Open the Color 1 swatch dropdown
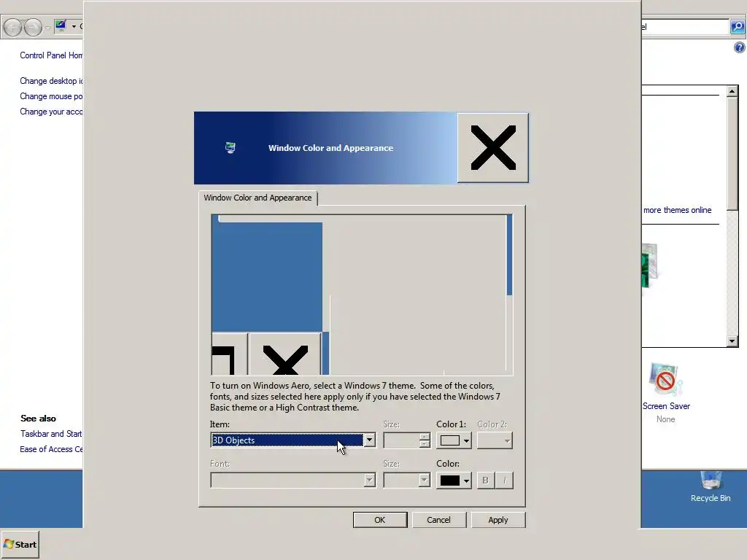 coord(454,440)
